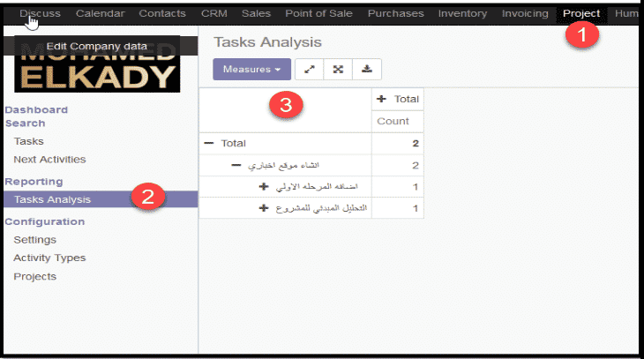
Task: Open Settings under Configuration
Action: coord(35,240)
